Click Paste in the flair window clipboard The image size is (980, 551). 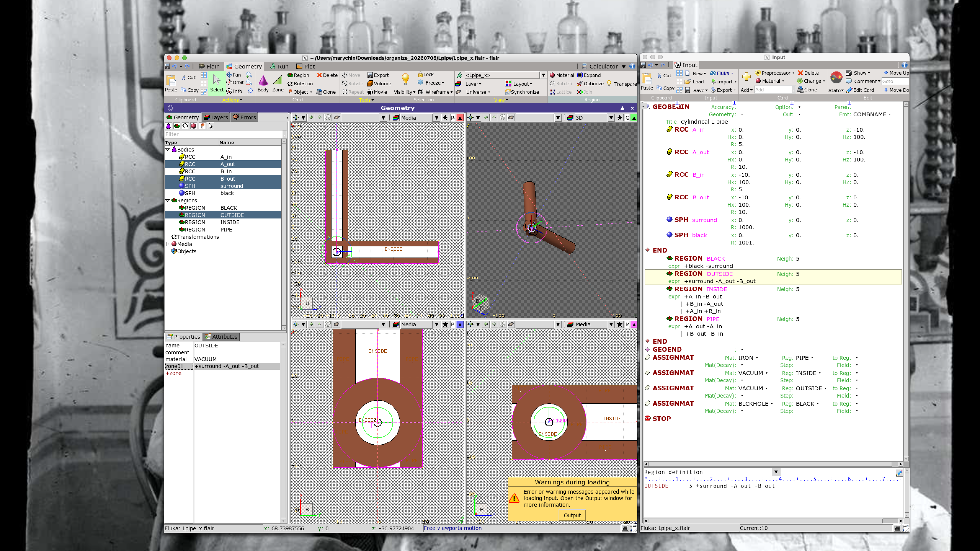[x=171, y=83]
